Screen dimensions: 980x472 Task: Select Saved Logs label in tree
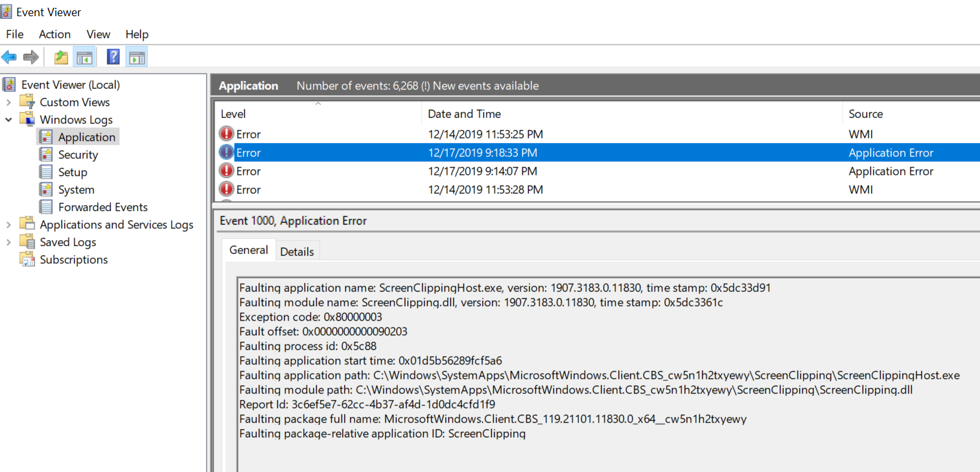[68, 242]
